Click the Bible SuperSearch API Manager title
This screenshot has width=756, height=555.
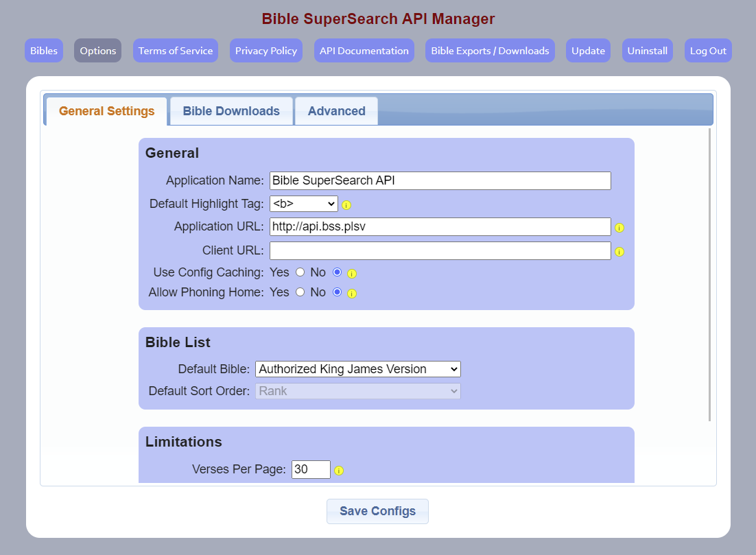click(378, 19)
